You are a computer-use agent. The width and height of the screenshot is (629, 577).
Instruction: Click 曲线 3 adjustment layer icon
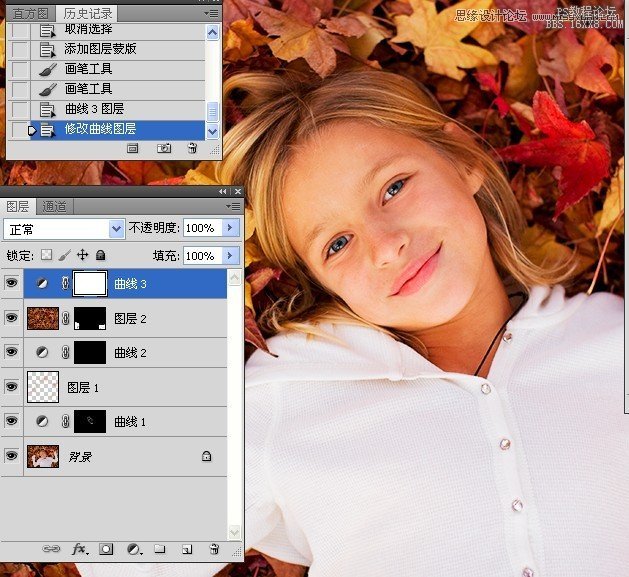point(42,283)
